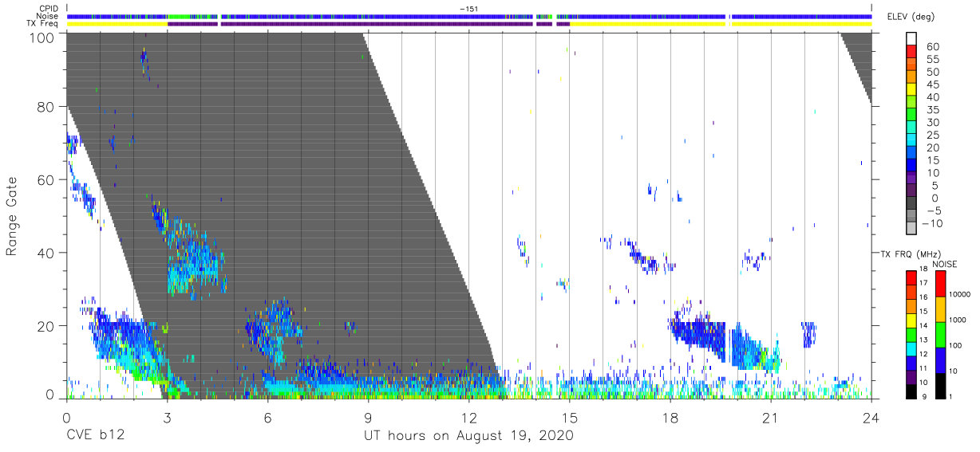Click the blue 11–12 MHz TX frequency swatch
The image size is (980, 452).
click(911, 363)
